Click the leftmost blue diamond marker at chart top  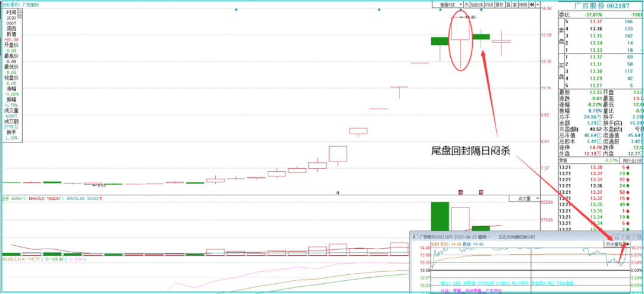click(x=236, y=10)
